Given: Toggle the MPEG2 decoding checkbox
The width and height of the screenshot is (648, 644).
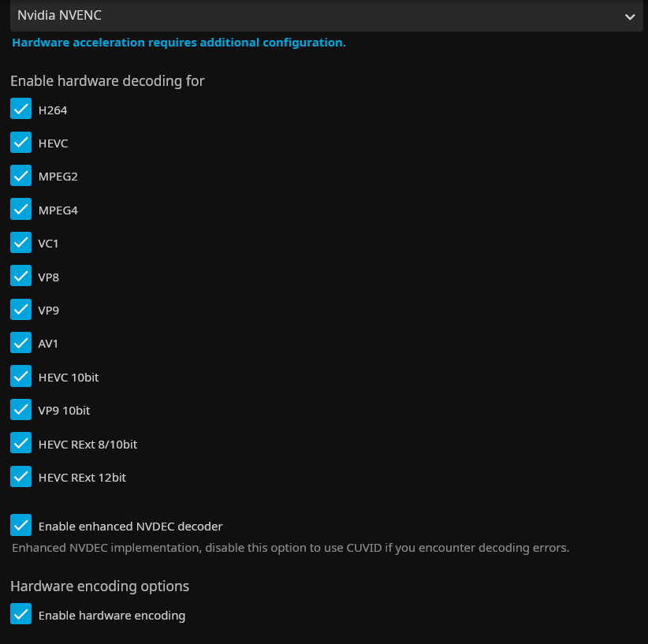Looking at the screenshot, I should [x=21, y=176].
